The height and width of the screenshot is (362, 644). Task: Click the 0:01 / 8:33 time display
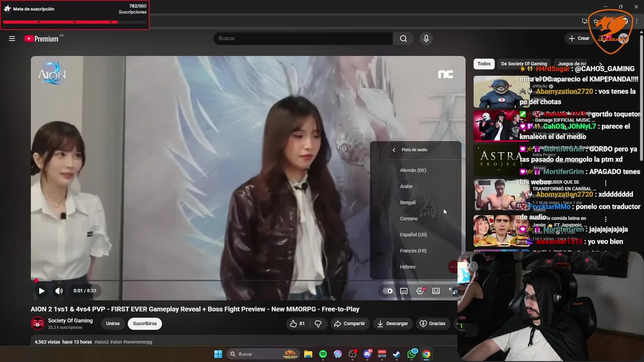(x=85, y=291)
